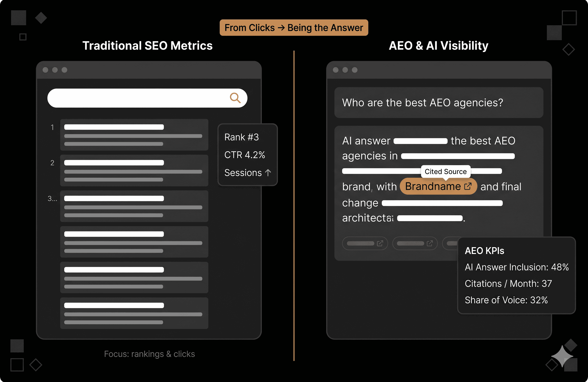Viewport: 588px width, 382px height.
Task: Select search result labeled 3...
Action: tap(134, 206)
